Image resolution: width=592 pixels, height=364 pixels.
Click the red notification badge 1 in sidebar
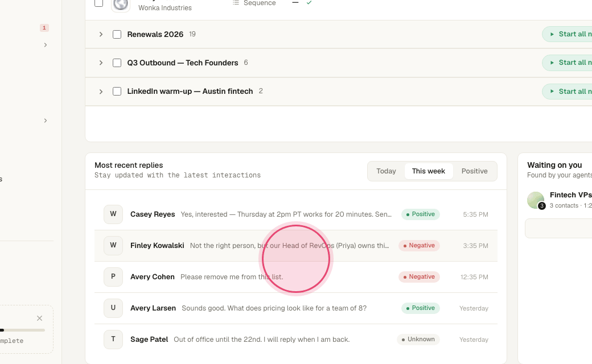click(44, 28)
